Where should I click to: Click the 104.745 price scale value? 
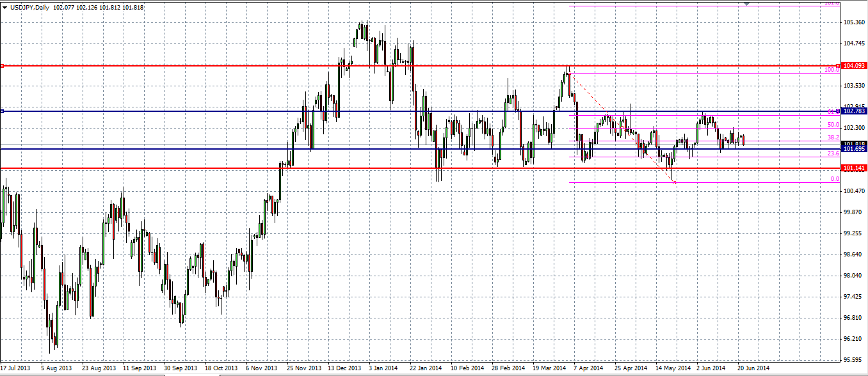point(855,43)
